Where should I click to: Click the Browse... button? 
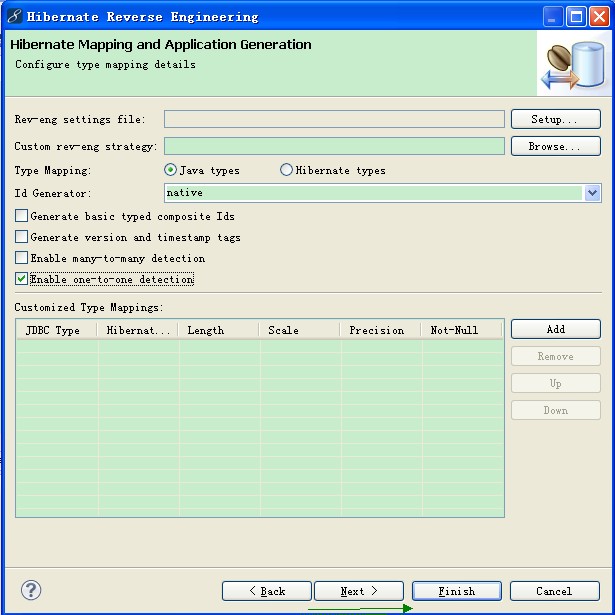coord(555,146)
